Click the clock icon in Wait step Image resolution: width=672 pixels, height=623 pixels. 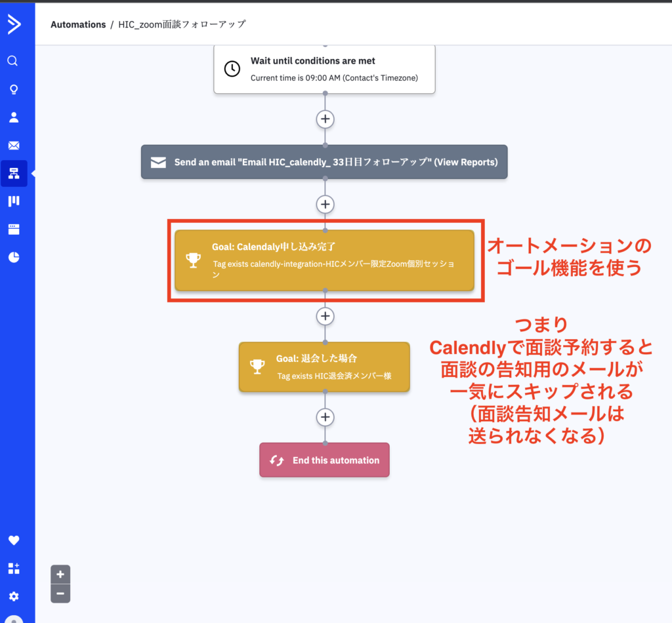tap(232, 68)
